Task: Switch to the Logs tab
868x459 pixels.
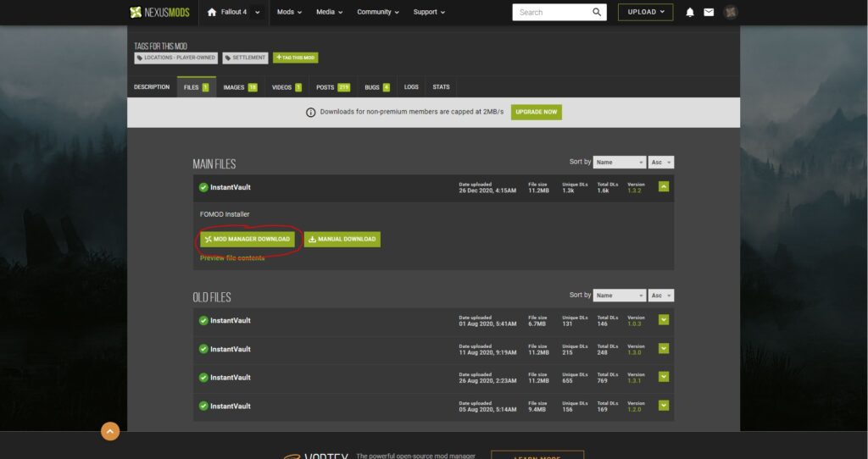Action: (x=411, y=87)
